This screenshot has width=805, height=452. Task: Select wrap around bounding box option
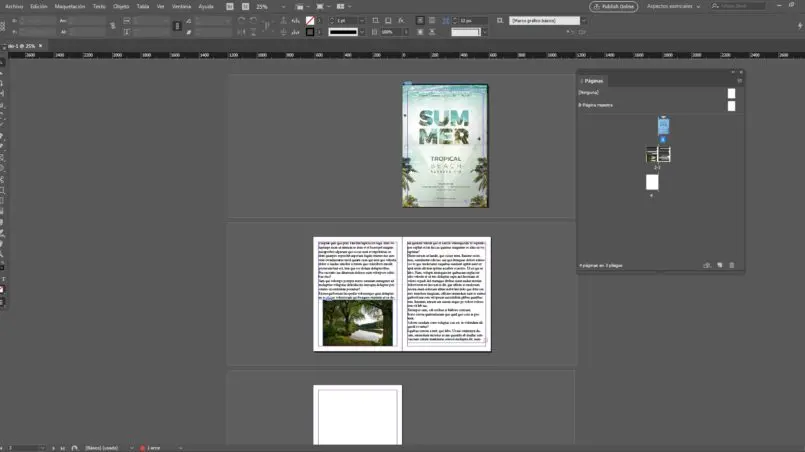(432, 21)
